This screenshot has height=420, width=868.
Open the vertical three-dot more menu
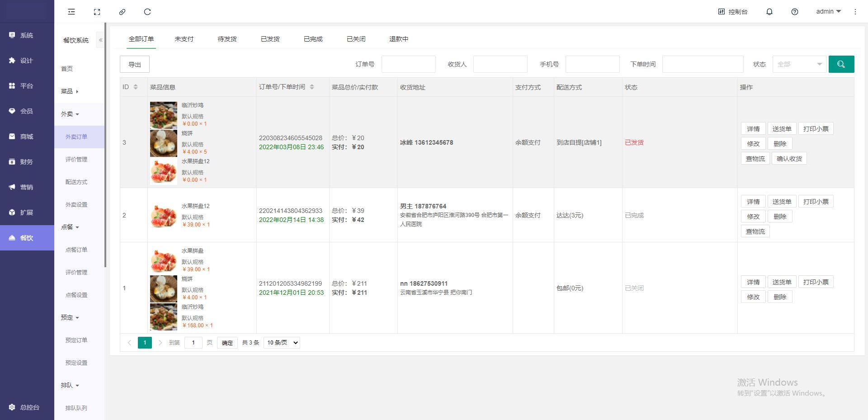[855, 12]
